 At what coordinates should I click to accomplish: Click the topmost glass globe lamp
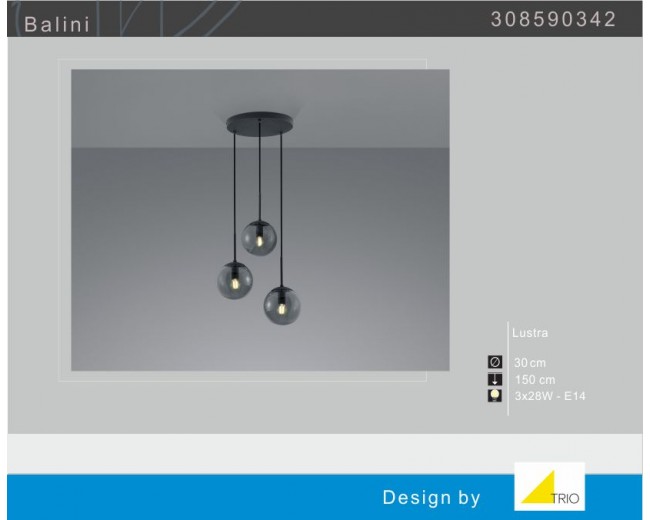pos(260,238)
